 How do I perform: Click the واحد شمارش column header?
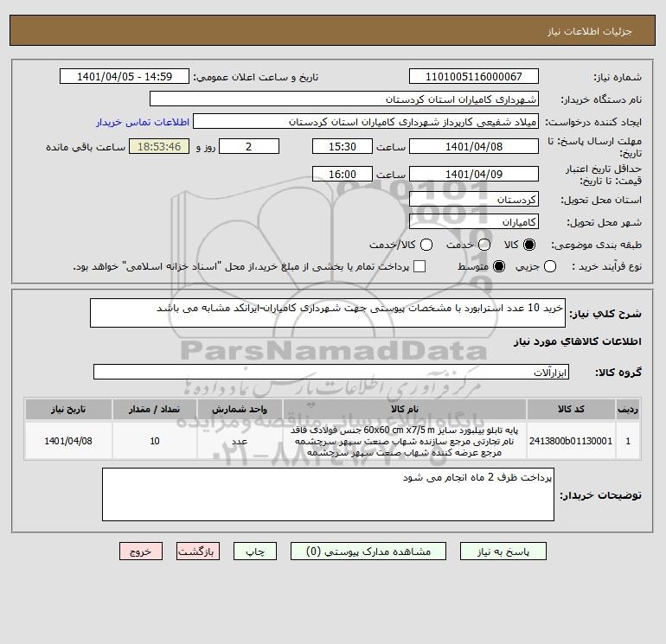(240, 409)
